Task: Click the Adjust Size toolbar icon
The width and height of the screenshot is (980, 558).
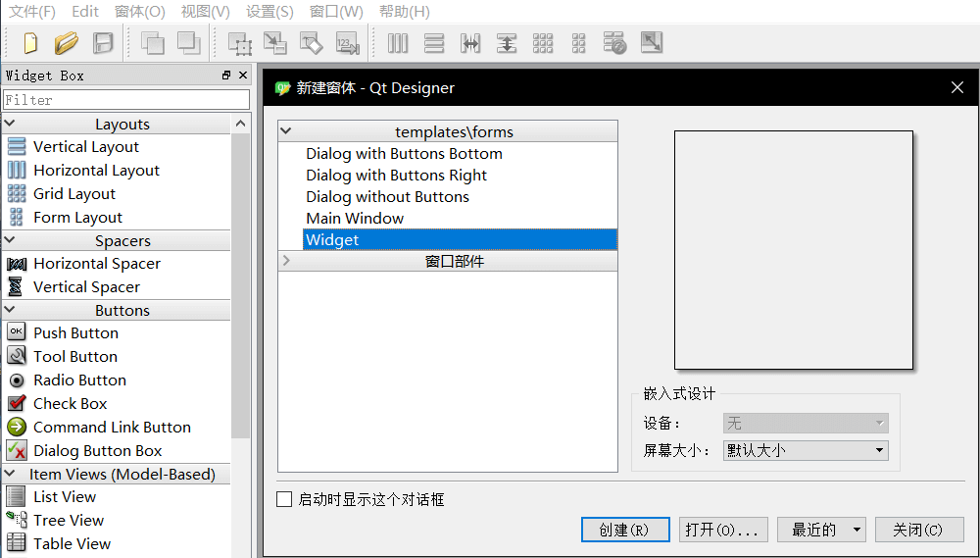Action: [652, 43]
